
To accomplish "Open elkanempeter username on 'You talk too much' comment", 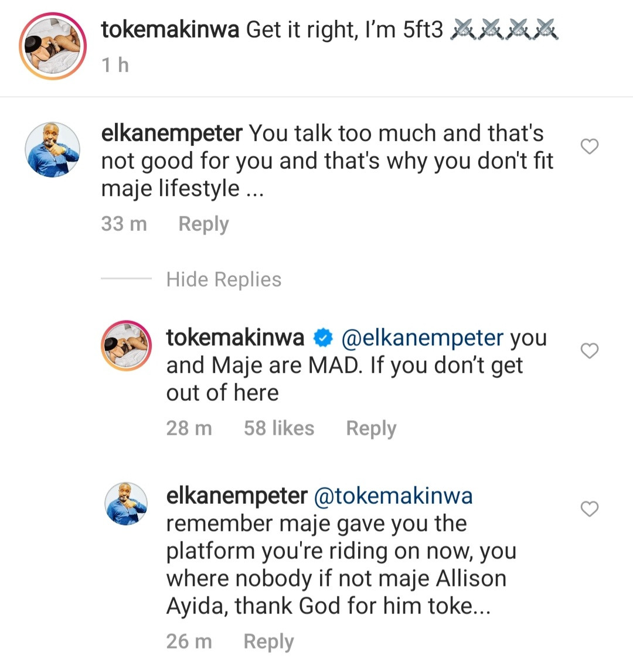I will click(172, 134).
